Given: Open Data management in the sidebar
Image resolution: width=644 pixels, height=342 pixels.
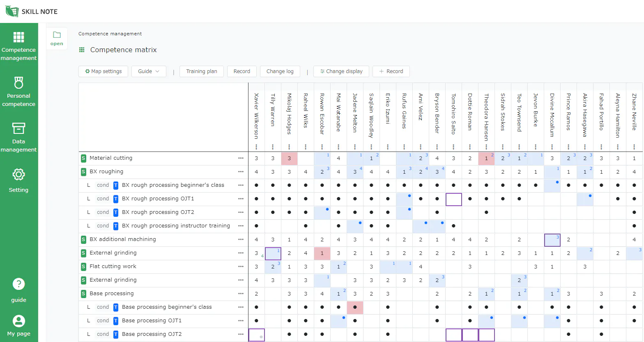Looking at the screenshot, I should (x=18, y=138).
